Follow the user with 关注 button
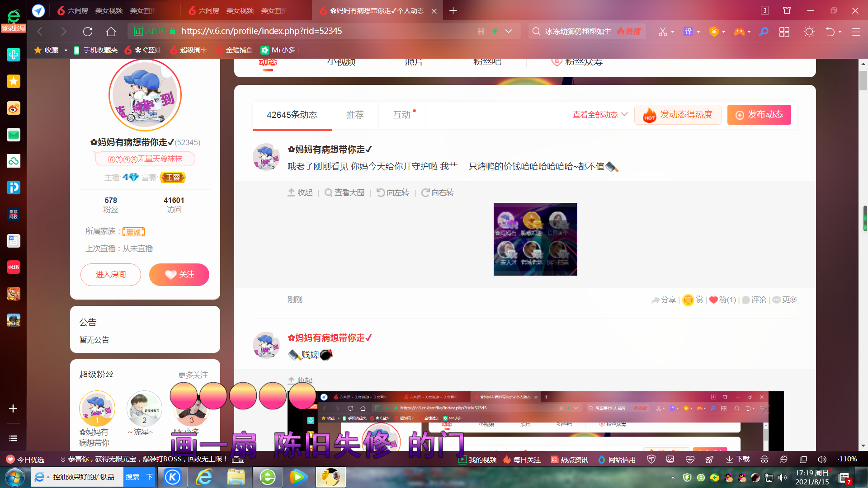The height and width of the screenshot is (488, 868). click(179, 275)
